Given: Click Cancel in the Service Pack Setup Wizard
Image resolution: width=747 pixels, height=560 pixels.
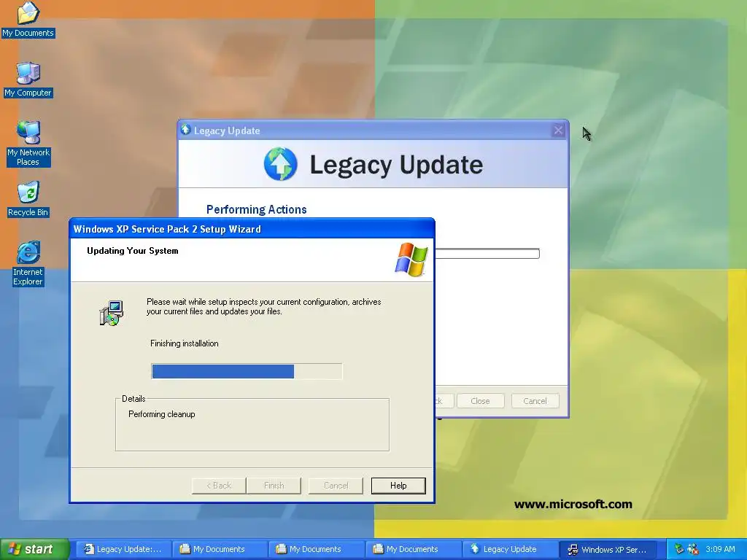Looking at the screenshot, I should click(x=336, y=486).
